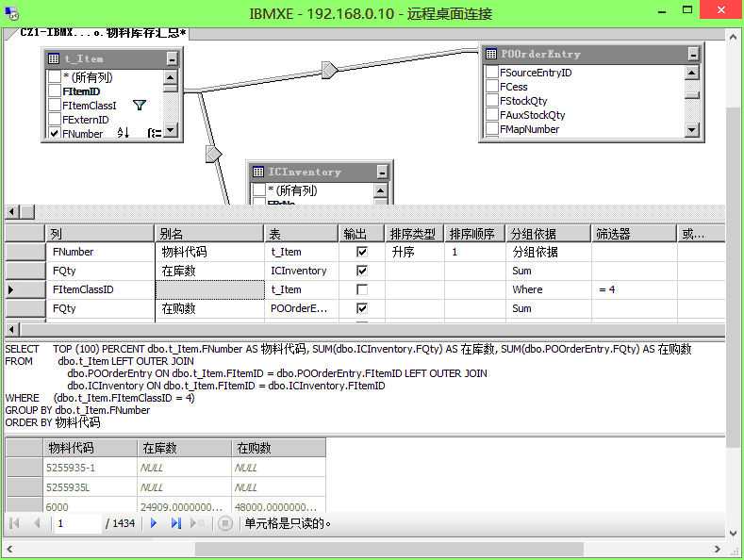Check the FItemID column in t_Item
Image resolution: width=744 pixels, height=560 pixels.
coord(55,91)
